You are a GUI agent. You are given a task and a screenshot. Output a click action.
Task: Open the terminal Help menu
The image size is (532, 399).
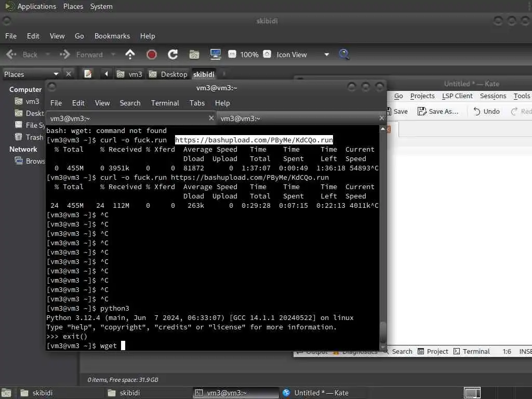click(222, 103)
